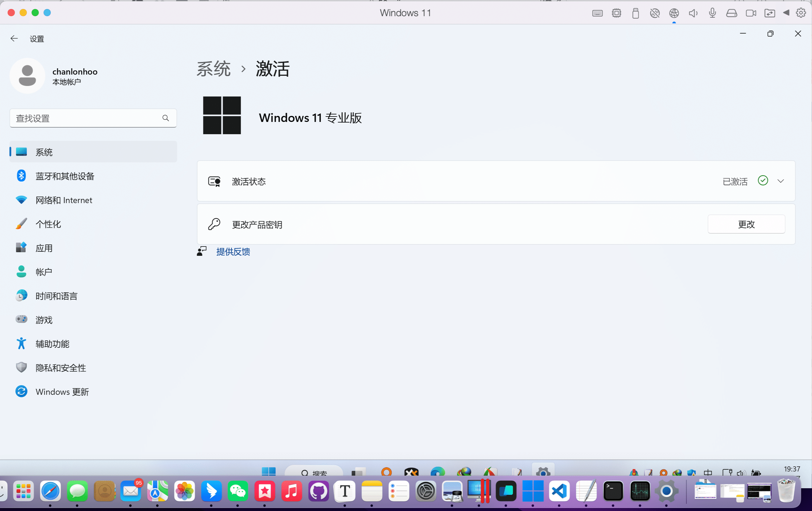This screenshot has width=812, height=511.
Task: Open 时间和语言 settings
Action: 93,295
